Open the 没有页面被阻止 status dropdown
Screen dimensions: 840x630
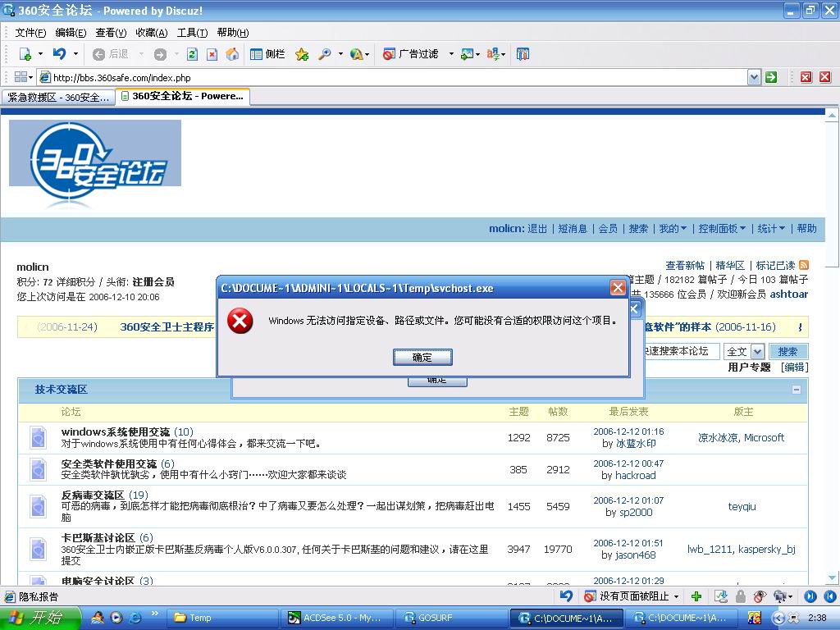(x=677, y=596)
